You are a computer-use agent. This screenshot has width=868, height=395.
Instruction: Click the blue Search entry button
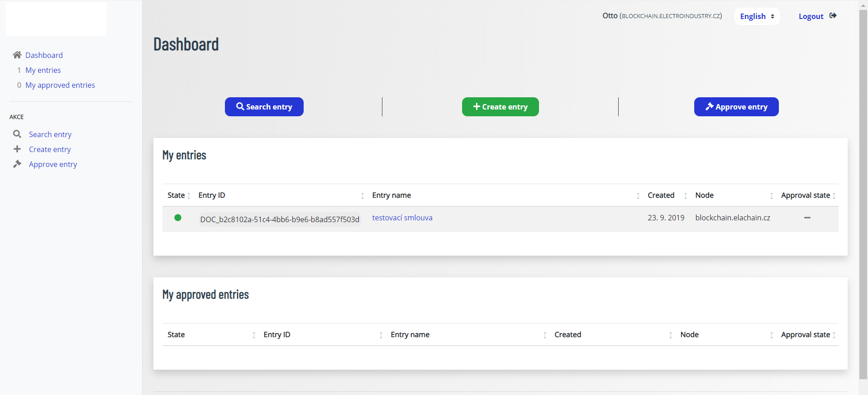pos(264,107)
